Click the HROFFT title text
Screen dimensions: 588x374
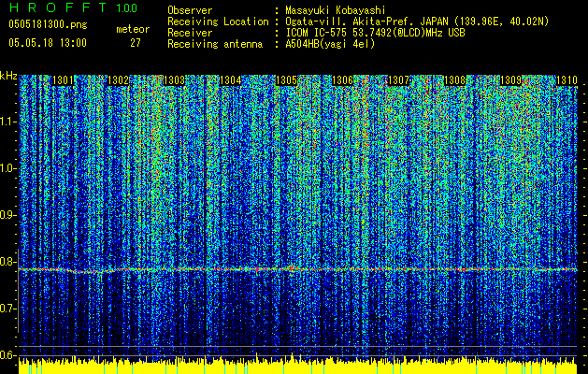click(x=54, y=8)
